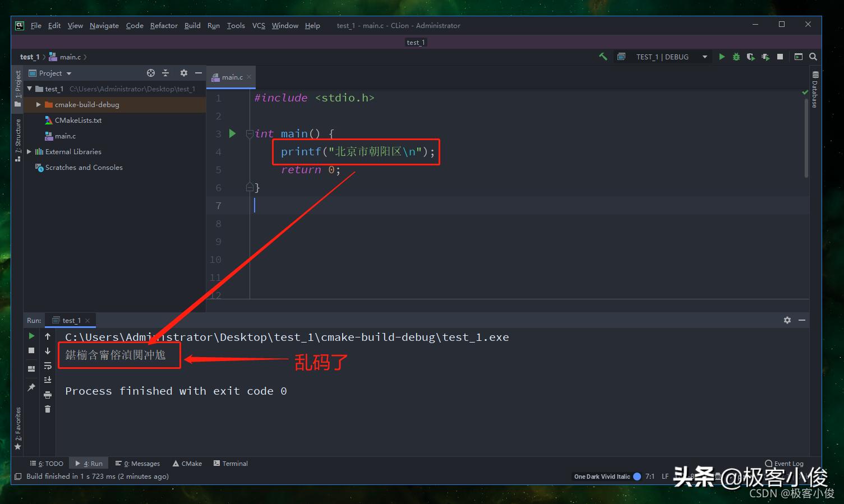Open the Refactor menu

[x=164, y=26]
